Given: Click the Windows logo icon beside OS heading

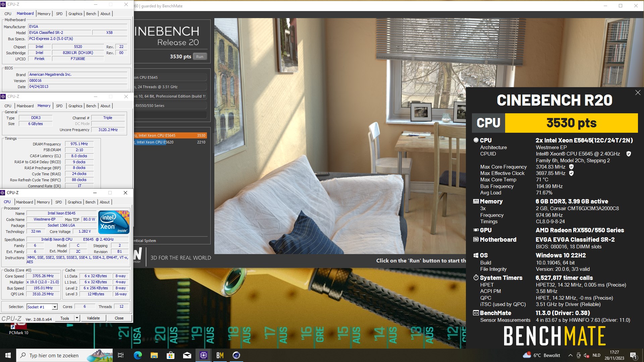Looking at the screenshot, I should point(476,255).
